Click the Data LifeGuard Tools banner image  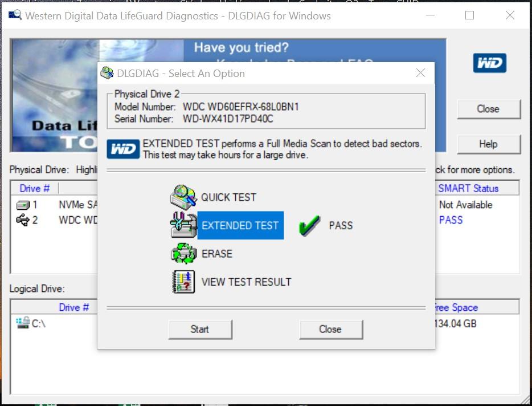[54, 95]
